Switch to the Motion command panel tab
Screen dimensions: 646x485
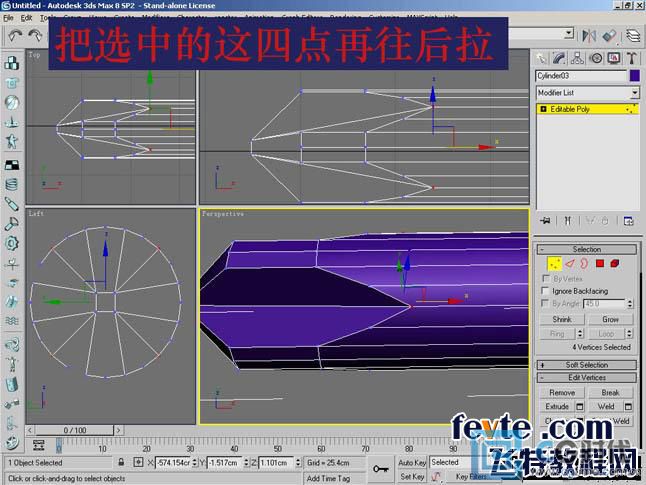click(596, 59)
